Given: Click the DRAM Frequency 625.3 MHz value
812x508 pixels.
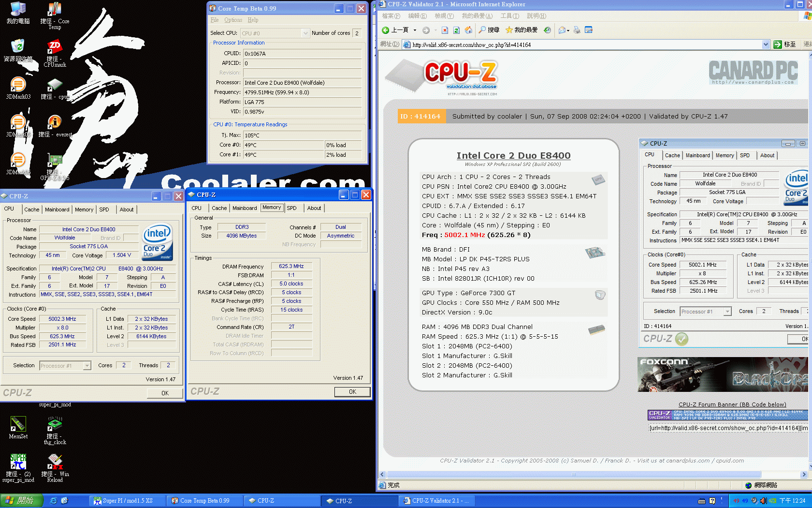Looking at the screenshot, I should coord(291,266).
